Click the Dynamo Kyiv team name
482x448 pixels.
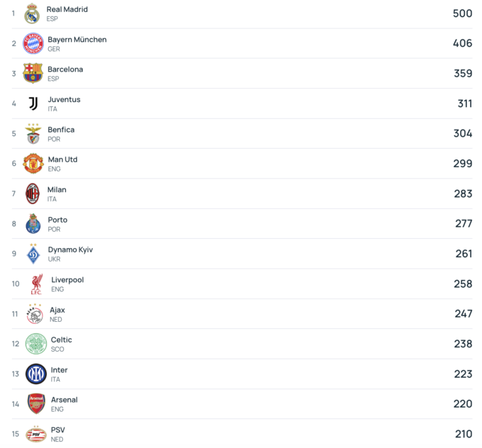pyautogui.click(x=70, y=250)
